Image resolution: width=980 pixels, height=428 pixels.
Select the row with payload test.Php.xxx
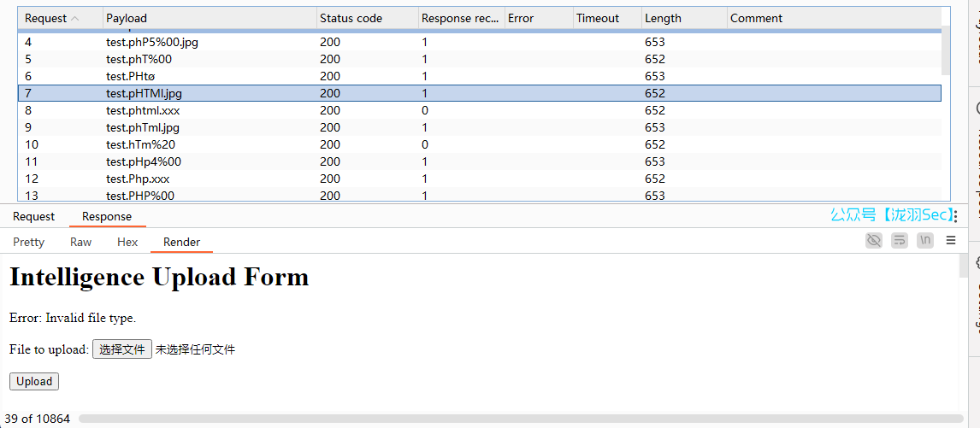click(x=138, y=179)
